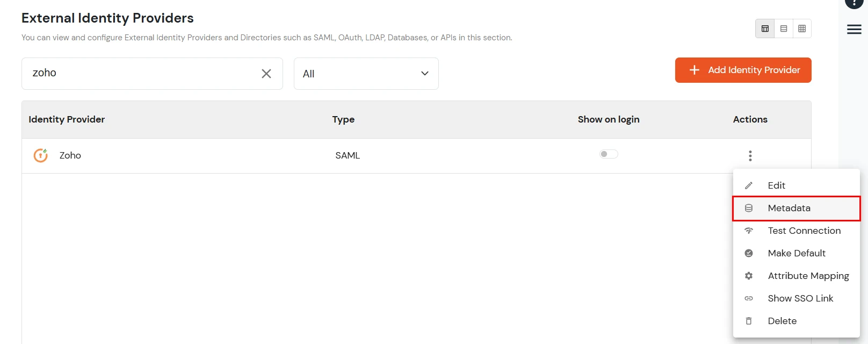Image resolution: width=868 pixels, height=344 pixels.
Task: Toggle Show on login for Zoho
Action: 609,154
